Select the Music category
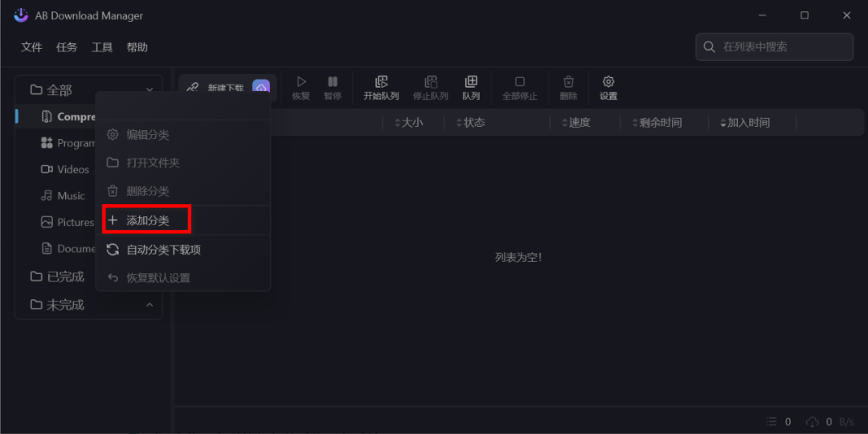The image size is (868, 434). tap(63, 196)
